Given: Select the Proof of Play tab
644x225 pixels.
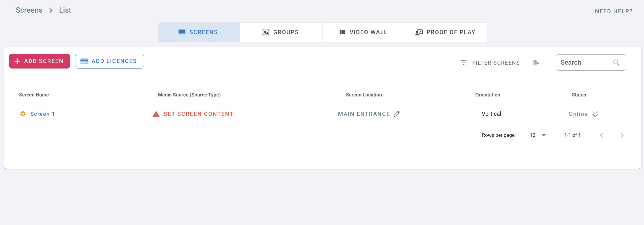Looking at the screenshot, I should pyautogui.click(x=446, y=32).
